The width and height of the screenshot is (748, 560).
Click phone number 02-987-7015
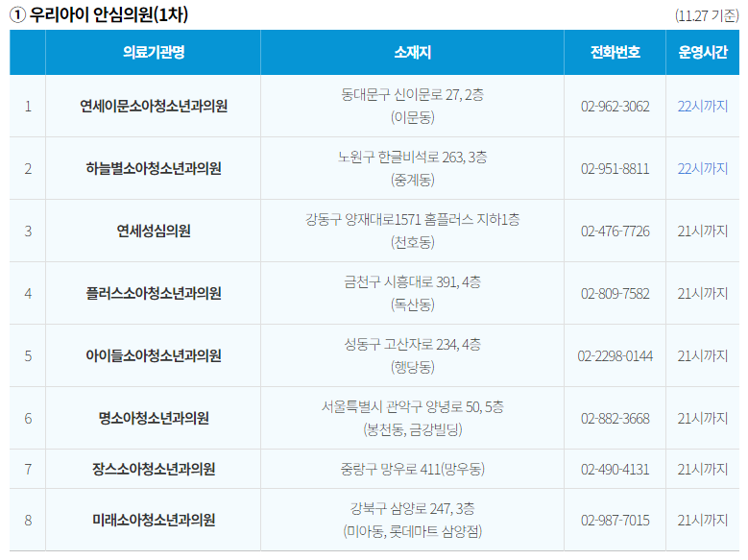pos(615,520)
